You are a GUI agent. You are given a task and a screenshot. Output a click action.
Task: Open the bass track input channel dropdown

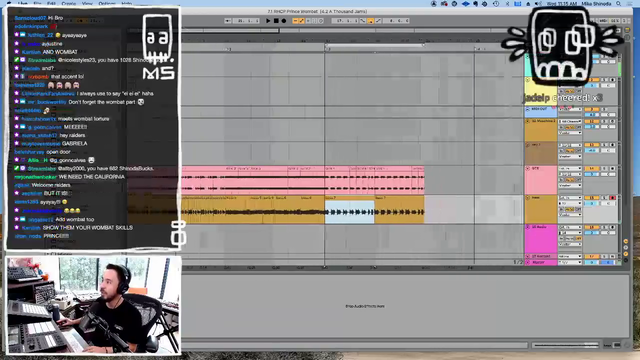[570, 203]
